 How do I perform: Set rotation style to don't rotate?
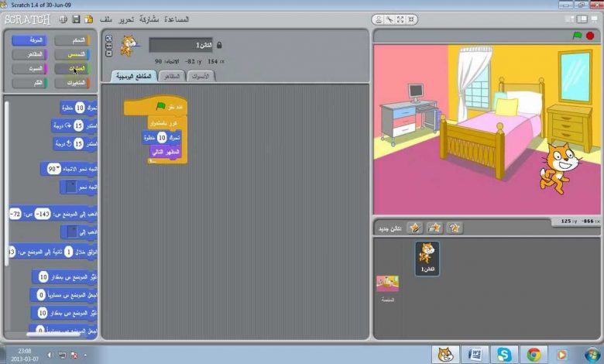[x=108, y=53]
